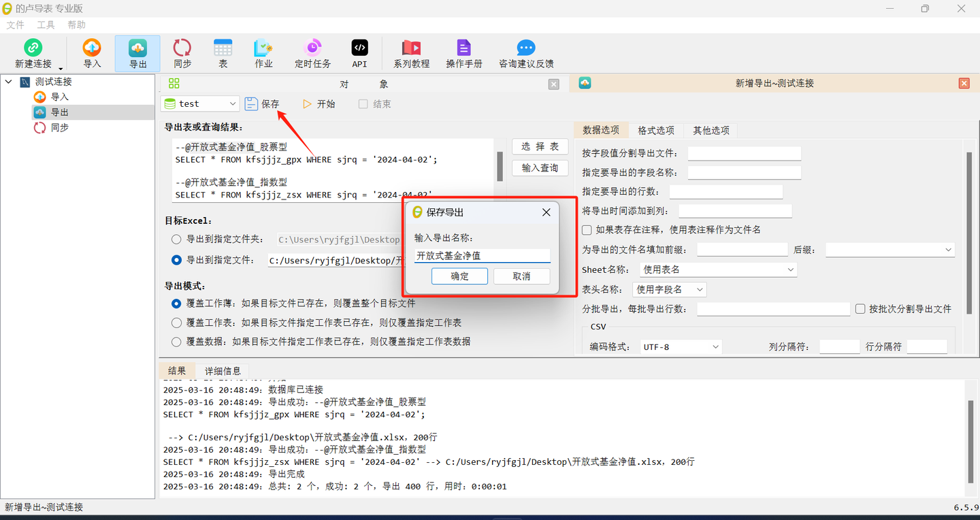Screen dimensions: 980x520
Task: Click the 选择表 button
Action: point(540,146)
